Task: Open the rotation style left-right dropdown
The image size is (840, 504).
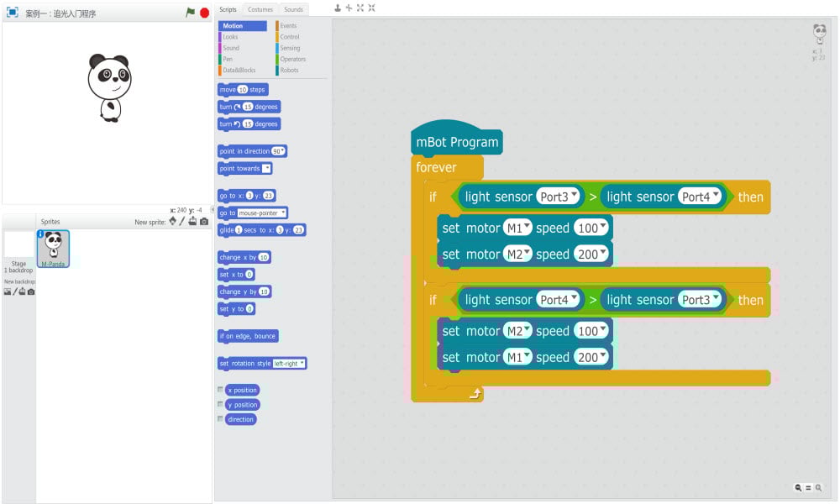Action: [x=289, y=364]
